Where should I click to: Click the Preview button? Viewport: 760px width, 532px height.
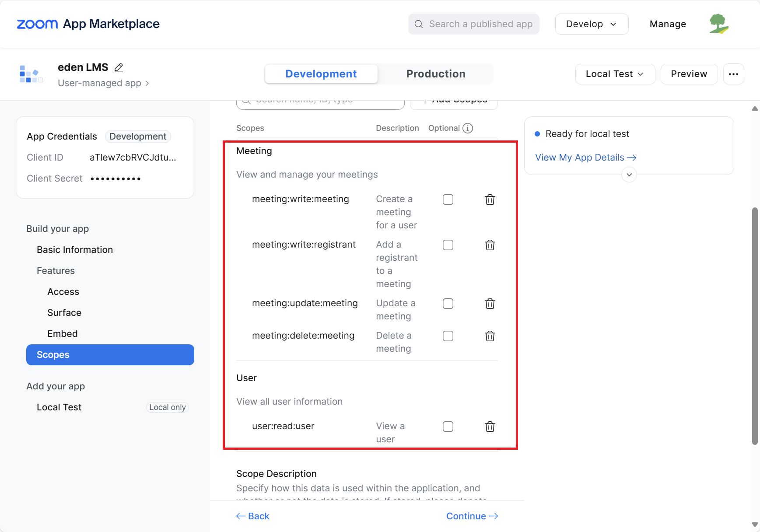pos(689,74)
